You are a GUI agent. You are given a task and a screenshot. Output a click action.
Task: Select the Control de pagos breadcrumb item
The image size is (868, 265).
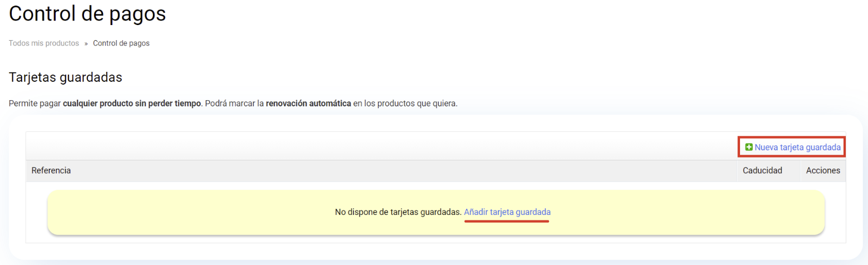[121, 43]
